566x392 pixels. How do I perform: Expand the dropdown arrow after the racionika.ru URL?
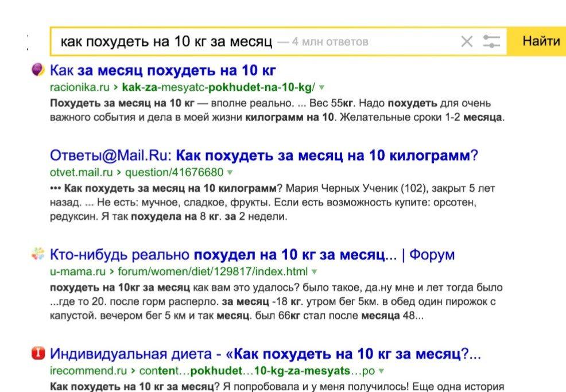321,87
